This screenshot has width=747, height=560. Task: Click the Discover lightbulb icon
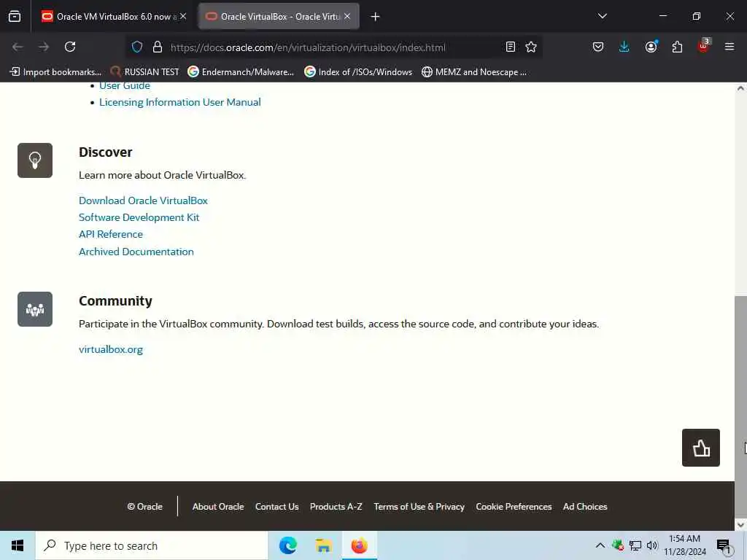click(35, 160)
